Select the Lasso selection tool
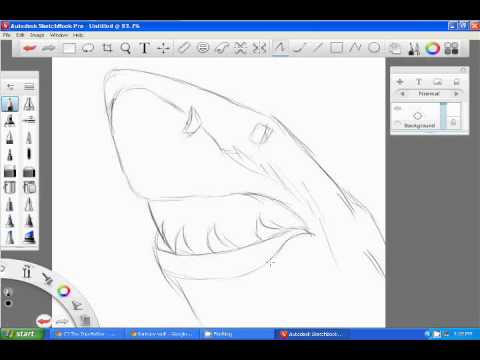Image resolution: width=480 pixels, height=360 pixels. click(x=88, y=48)
